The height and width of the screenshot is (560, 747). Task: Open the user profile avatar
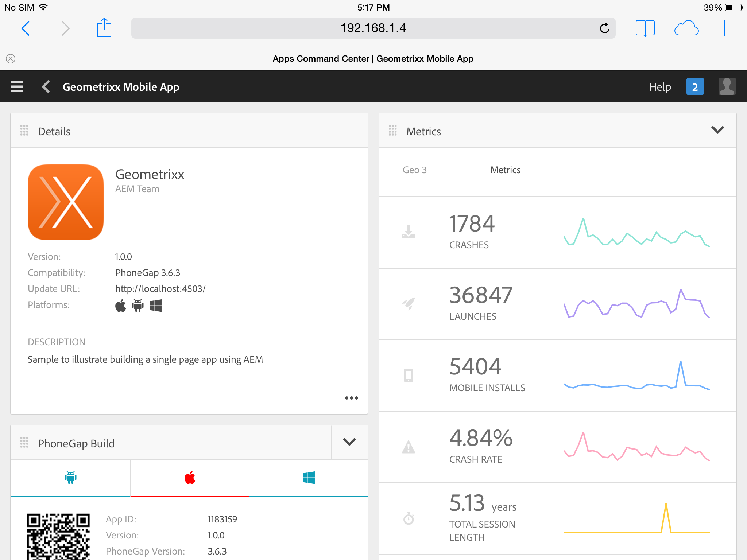[727, 87]
